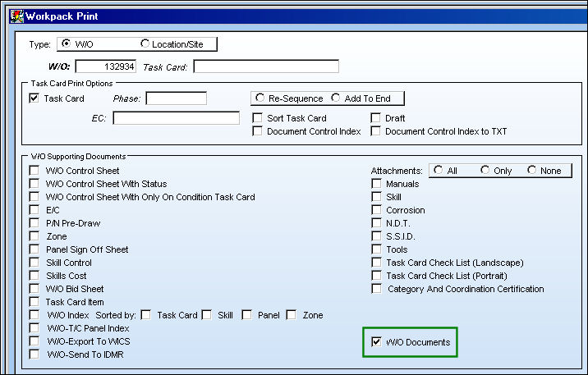This screenshot has width=588, height=375.
Task: Tick the Document Control Index checkbox
Action: (x=257, y=131)
